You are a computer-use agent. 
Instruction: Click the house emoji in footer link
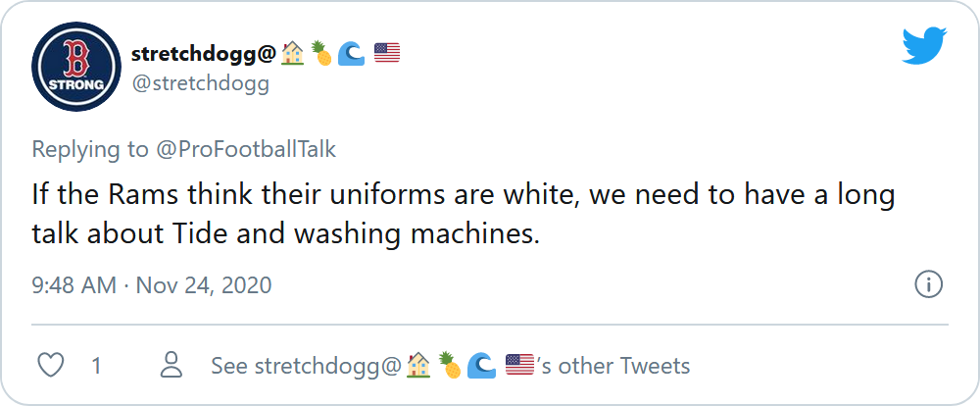click(418, 366)
